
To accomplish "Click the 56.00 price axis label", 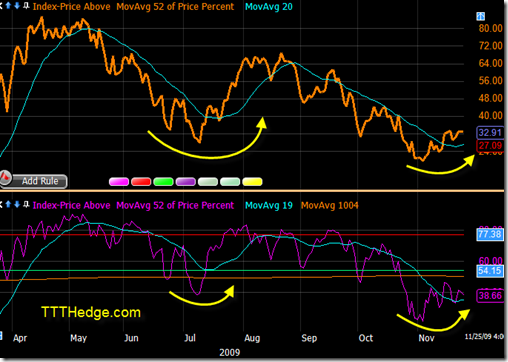I will (490, 81).
